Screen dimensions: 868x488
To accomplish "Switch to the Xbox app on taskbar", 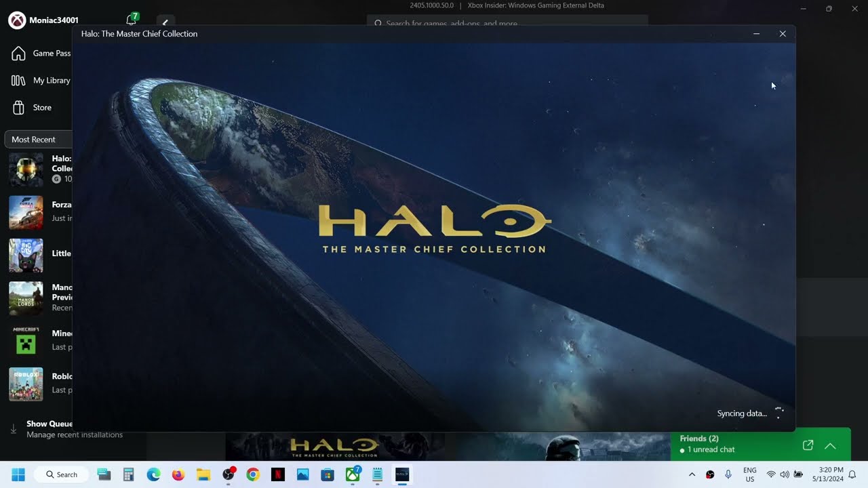I will coord(353,474).
